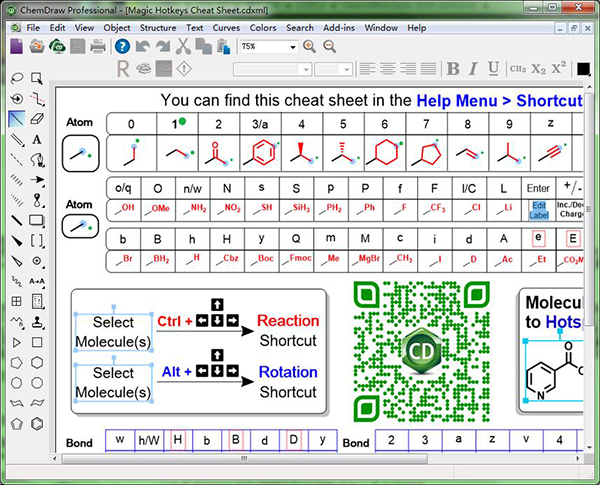
Task: Toggle Underline text formatting
Action: pyautogui.click(x=494, y=69)
